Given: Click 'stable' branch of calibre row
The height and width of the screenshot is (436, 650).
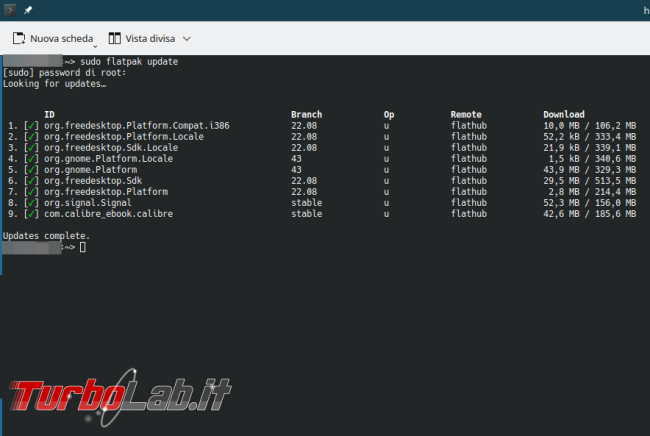Looking at the screenshot, I should coord(306,214).
